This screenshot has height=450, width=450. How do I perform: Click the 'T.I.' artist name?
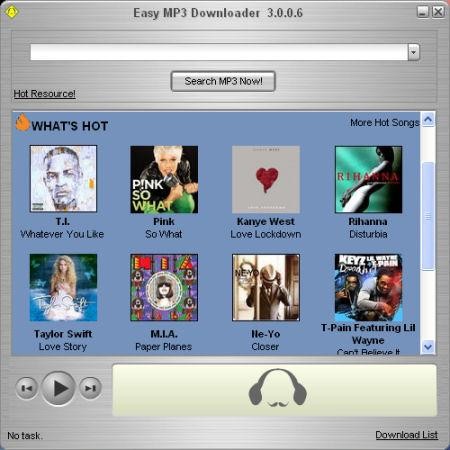pos(63,222)
